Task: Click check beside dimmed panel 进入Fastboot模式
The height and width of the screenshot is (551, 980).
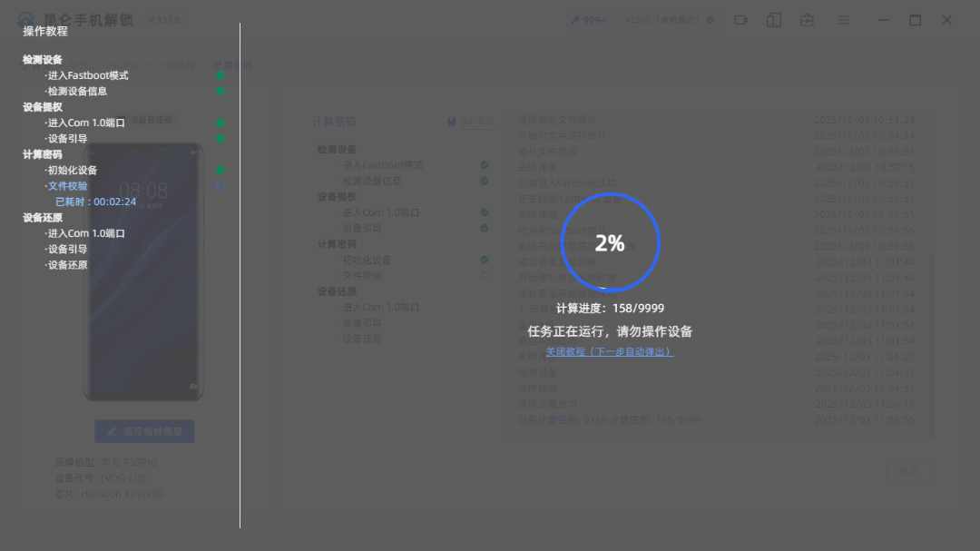Action: [x=485, y=165]
